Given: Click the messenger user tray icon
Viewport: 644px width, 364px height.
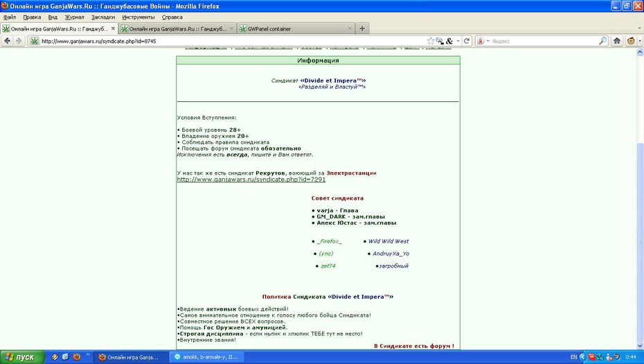Looking at the screenshot, I should pyautogui.click(x=609, y=357).
